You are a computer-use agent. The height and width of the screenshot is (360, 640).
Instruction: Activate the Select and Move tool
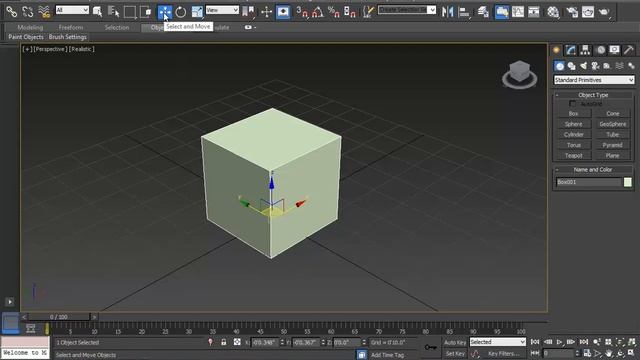point(164,12)
